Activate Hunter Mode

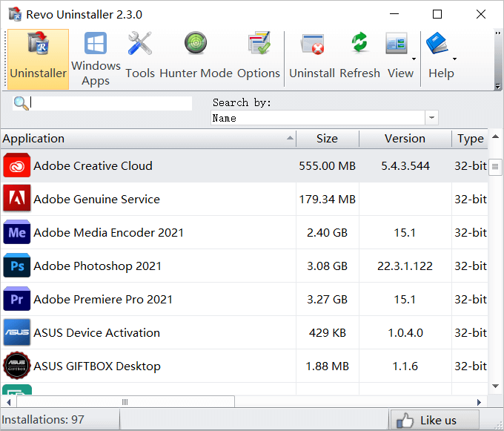click(x=196, y=56)
